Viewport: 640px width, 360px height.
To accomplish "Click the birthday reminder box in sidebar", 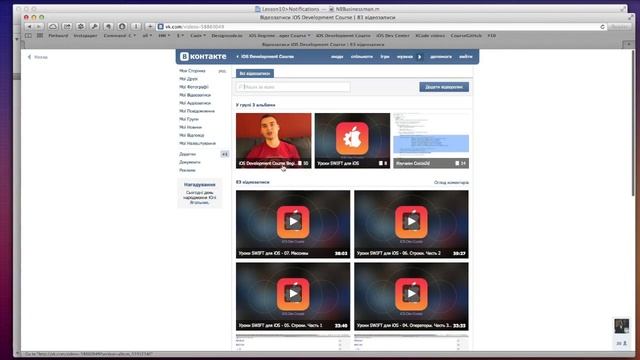I will click(x=200, y=193).
